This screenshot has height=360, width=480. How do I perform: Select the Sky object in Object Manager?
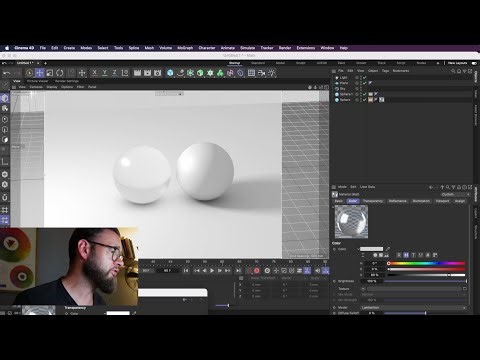coord(342,89)
